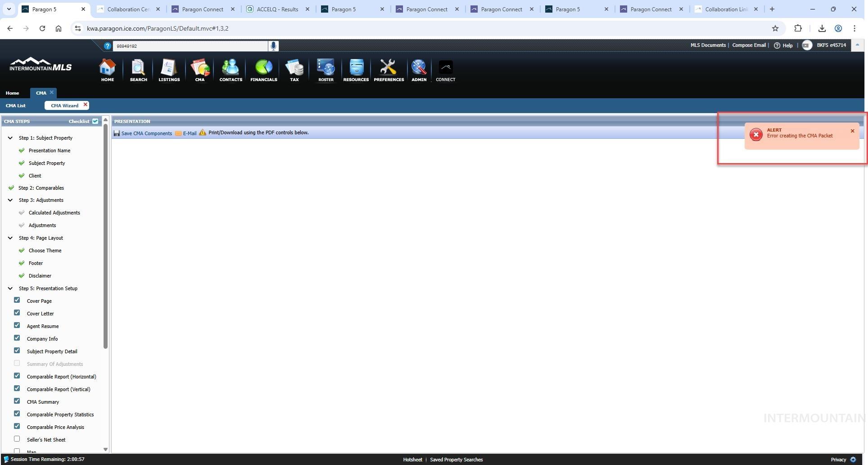Collapse Step 4: Page Layout section
Screen dimensions: 868x465
coord(10,238)
